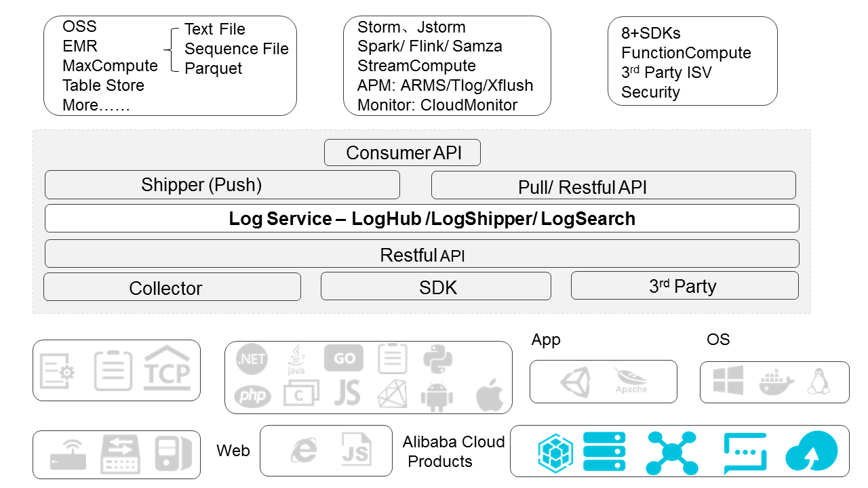Click the Log Service LogHub title bar
The width and height of the screenshot is (868, 488).
point(421,219)
